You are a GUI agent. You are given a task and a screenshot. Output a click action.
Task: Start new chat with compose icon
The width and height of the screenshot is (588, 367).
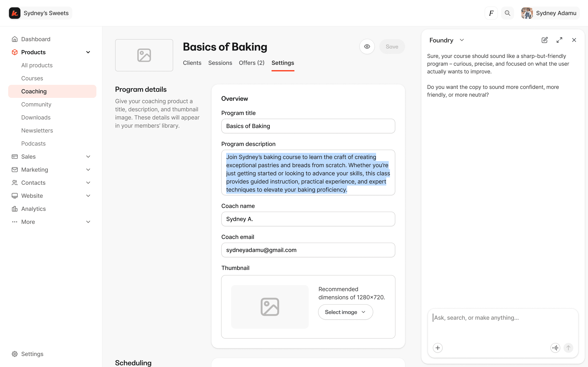click(545, 40)
